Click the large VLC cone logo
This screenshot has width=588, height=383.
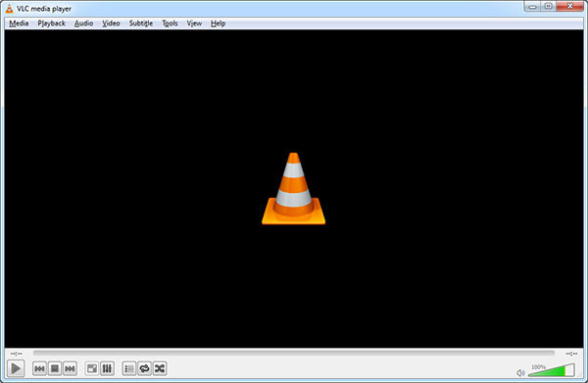pyautogui.click(x=294, y=188)
